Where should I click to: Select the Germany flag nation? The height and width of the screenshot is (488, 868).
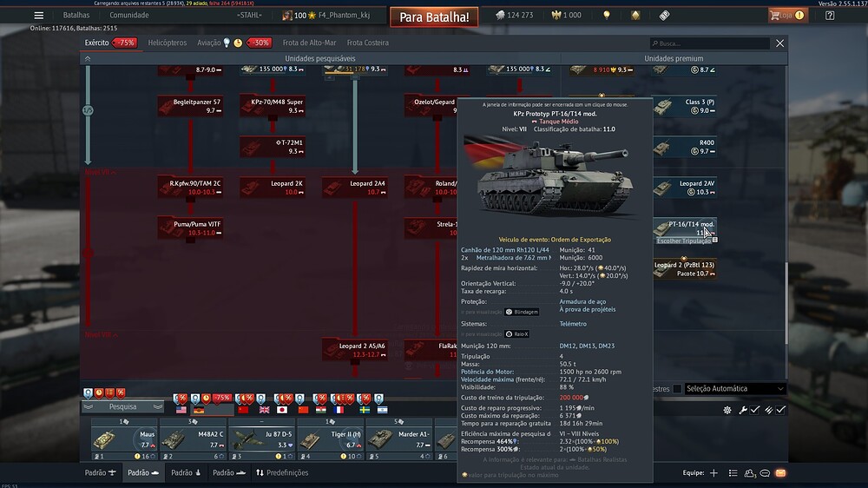coord(199,410)
